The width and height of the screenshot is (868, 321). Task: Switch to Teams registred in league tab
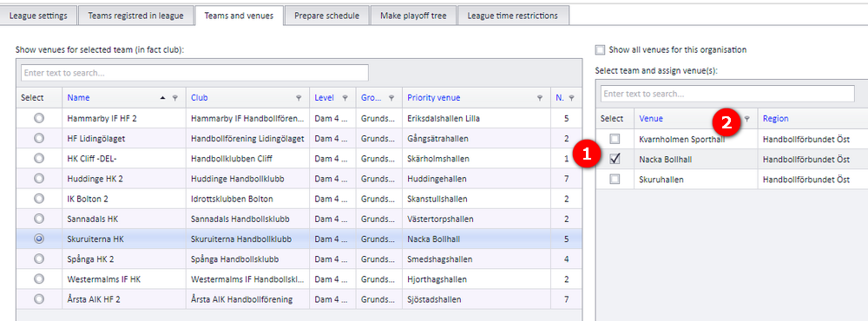tap(135, 16)
